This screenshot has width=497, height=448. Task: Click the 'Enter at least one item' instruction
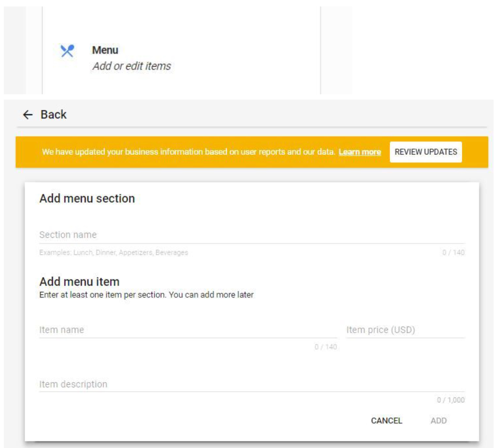pyautogui.click(x=146, y=295)
